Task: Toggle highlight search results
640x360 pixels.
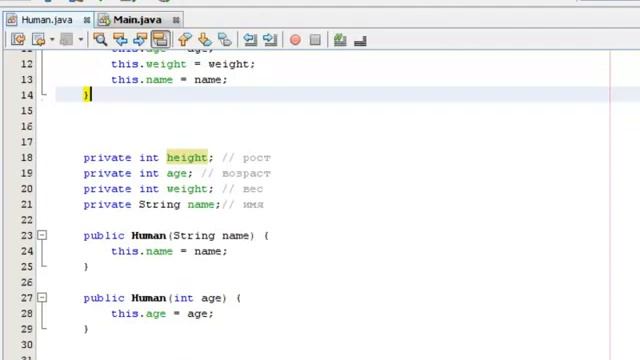Action: tap(160, 40)
